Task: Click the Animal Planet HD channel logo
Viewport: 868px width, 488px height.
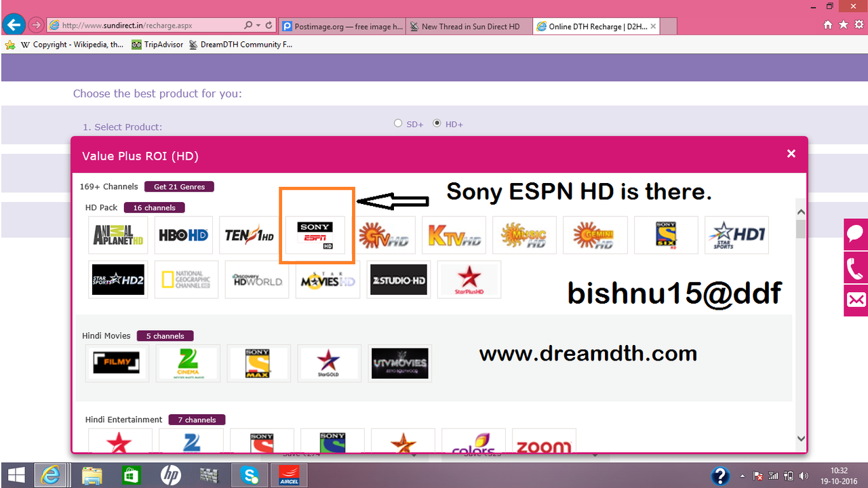Action: point(119,235)
